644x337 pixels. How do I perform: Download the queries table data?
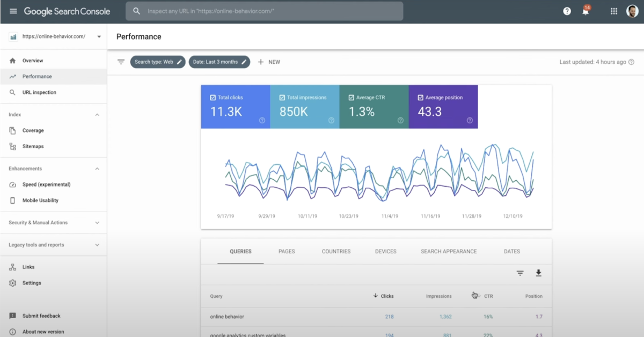(538, 273)
